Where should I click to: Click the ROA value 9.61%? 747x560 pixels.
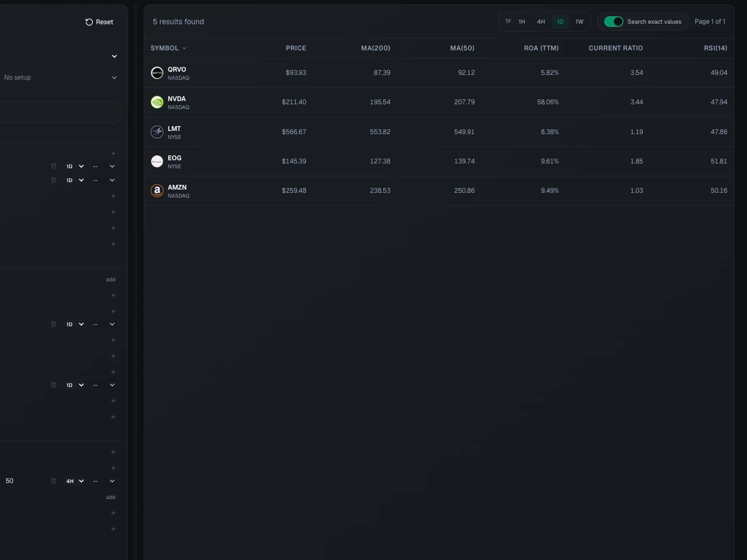(550, 161)
